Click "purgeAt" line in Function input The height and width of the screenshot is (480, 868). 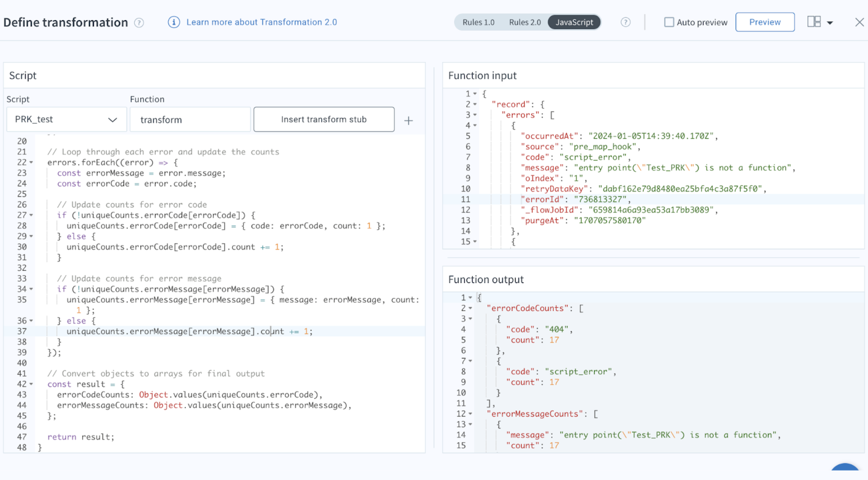[583, 220]
